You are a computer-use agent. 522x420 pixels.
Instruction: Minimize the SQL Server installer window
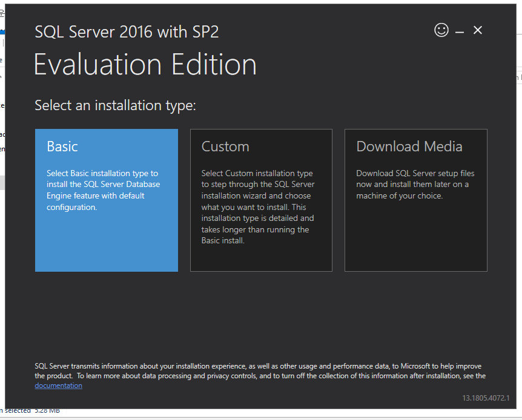coord(460,30)
